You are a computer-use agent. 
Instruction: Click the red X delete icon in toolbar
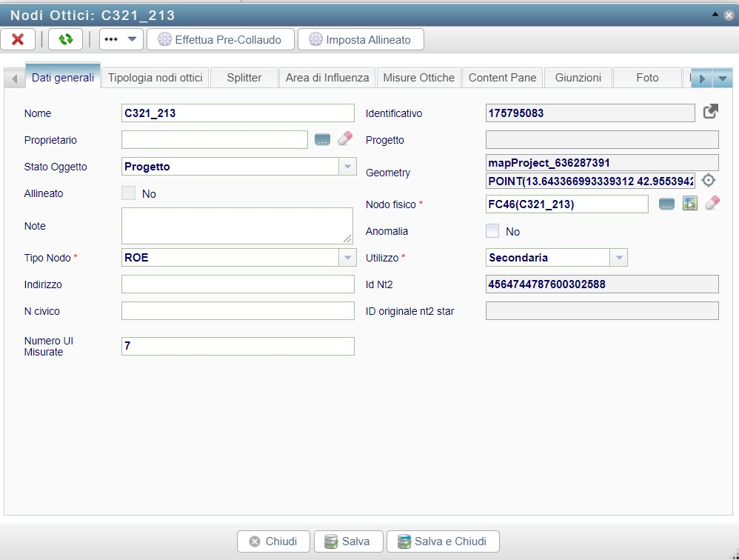18,39
